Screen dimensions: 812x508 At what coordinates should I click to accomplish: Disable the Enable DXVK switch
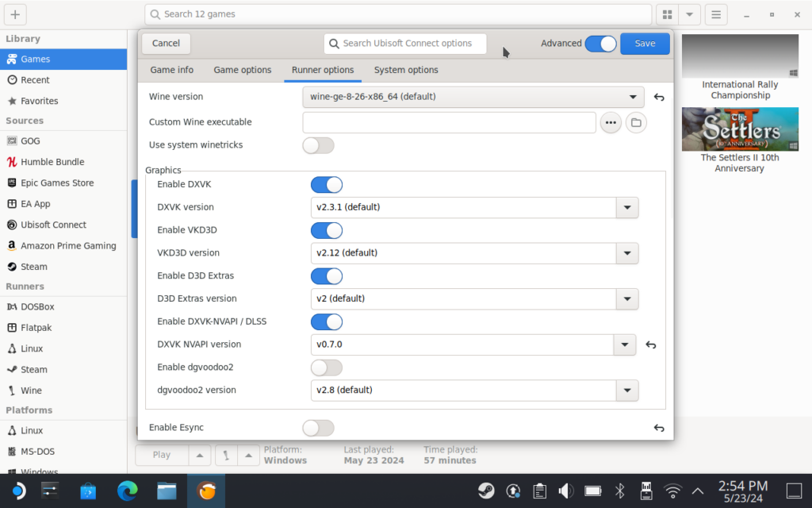coord(326,184)
